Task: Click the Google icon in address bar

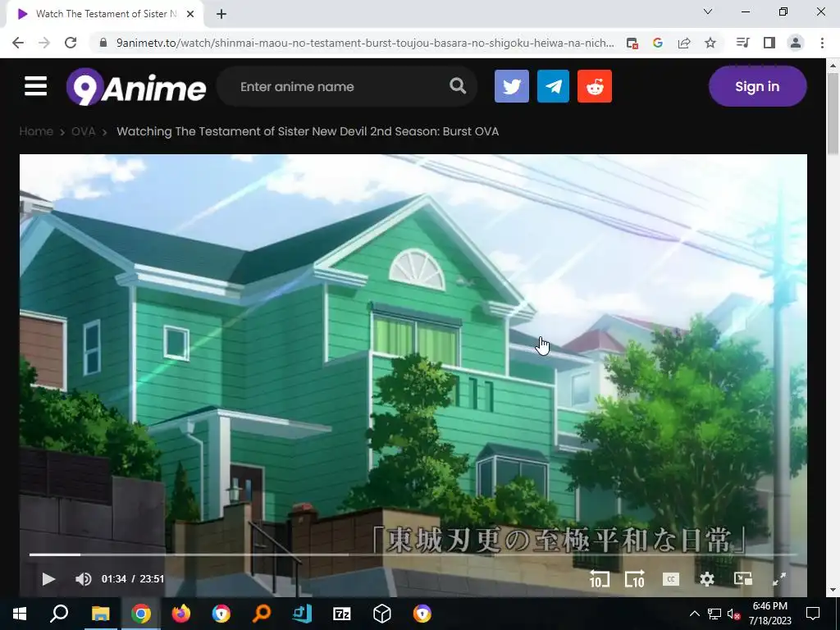Action: tap(658, 43)
